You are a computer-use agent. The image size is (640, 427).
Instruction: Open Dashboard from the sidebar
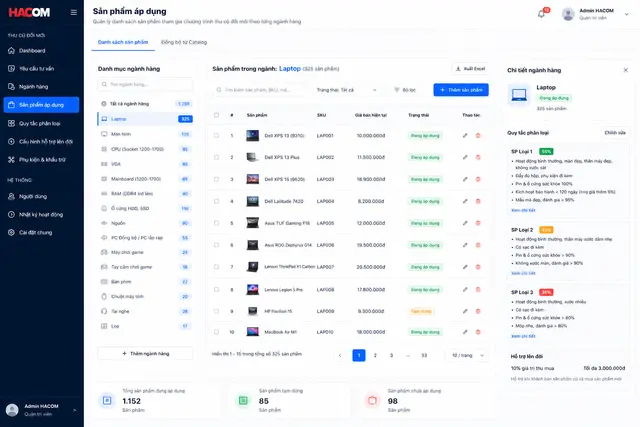pos(41,51)
